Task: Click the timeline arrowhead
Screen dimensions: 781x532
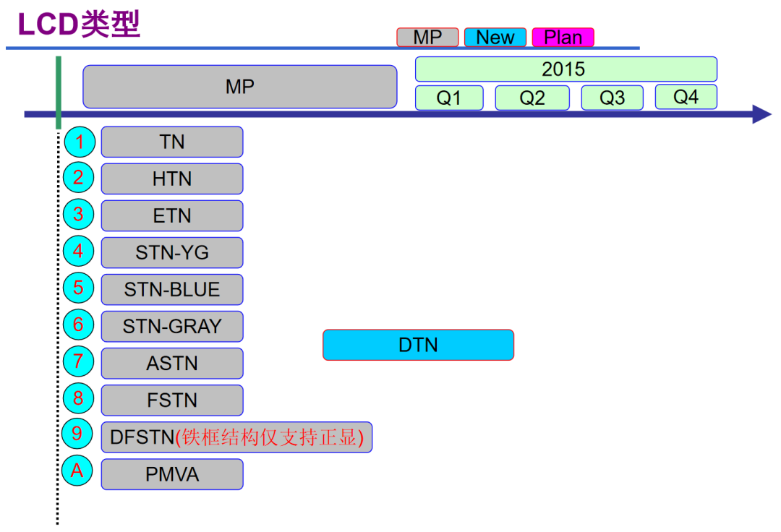Action: (761, 114)
